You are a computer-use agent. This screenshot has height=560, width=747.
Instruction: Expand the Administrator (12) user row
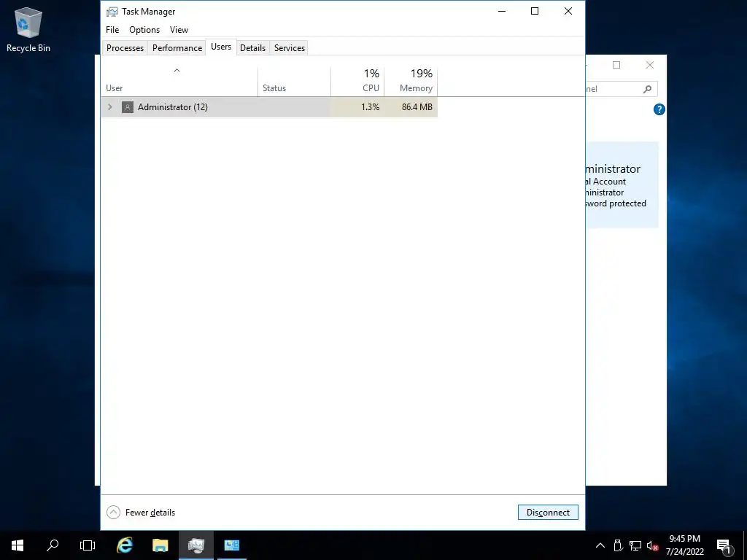(x=110, y=106)
